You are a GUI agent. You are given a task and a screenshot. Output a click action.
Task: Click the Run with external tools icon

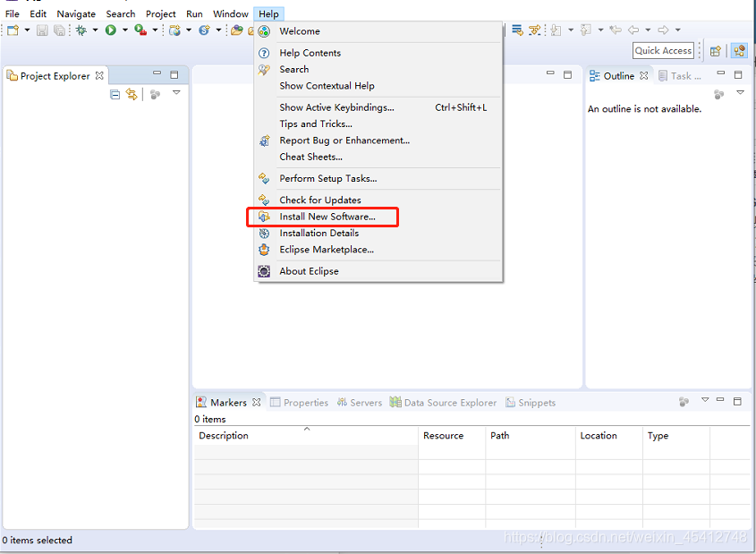coord(140,30)
